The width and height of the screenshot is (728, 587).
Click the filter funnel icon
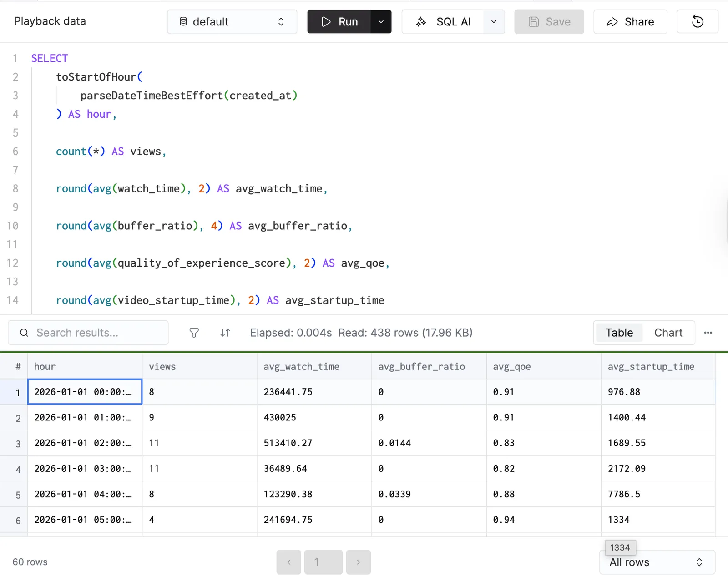194,333
